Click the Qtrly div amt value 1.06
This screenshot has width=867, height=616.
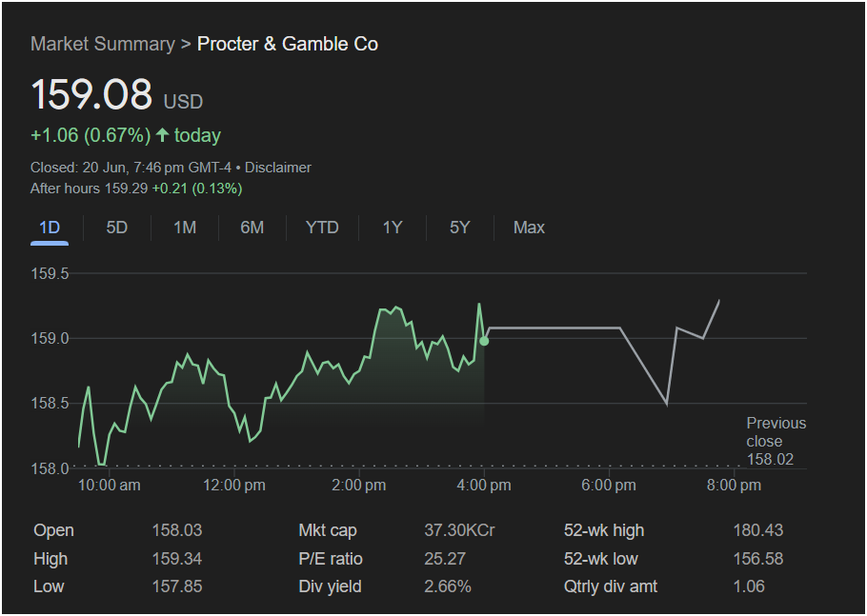point(749,586)
